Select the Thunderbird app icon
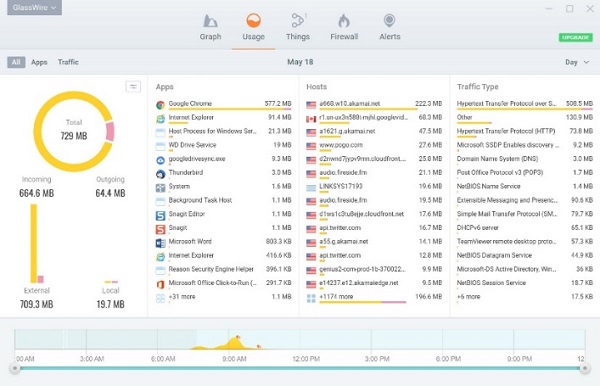 [160, 174]
